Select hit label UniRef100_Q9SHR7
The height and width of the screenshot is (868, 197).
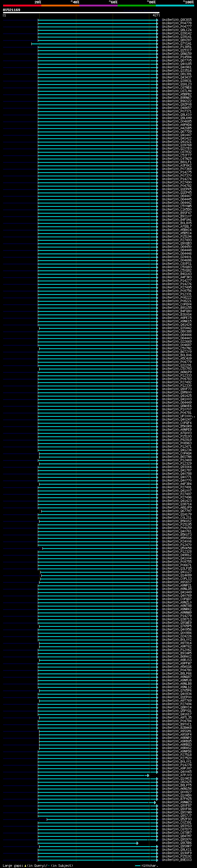pyautogui.click(x=177, y=846)
